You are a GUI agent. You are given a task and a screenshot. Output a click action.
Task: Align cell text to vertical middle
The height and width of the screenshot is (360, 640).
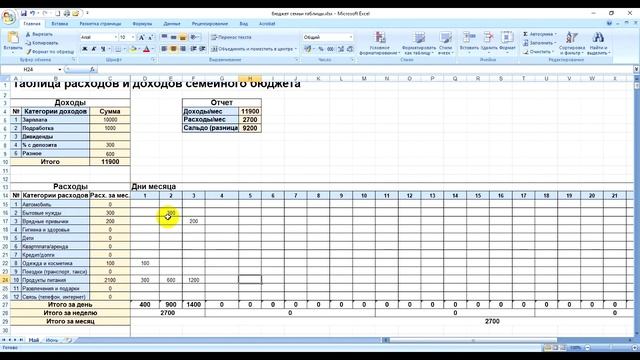[x=173, y=37]
